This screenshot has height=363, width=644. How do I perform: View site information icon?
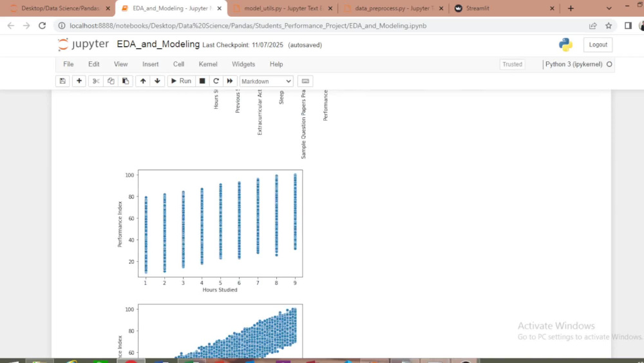click(62, 26)
